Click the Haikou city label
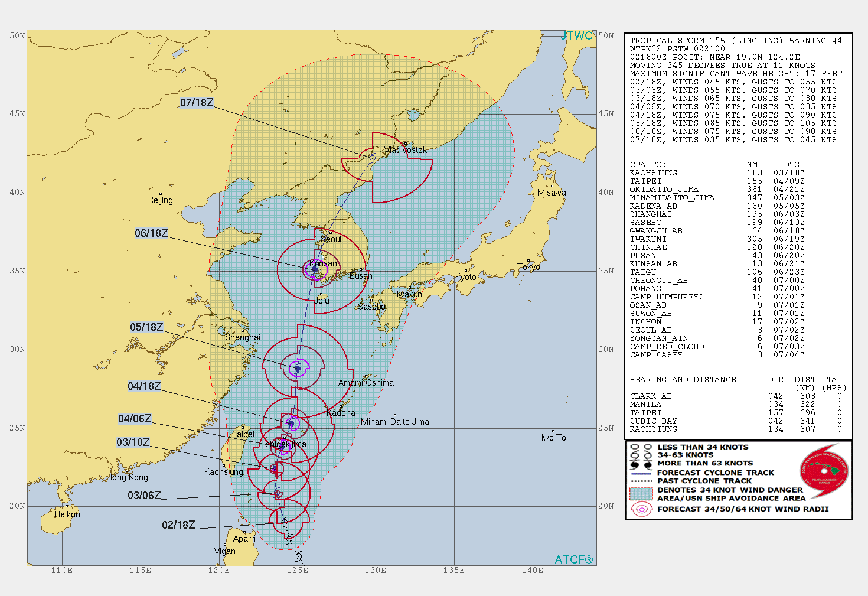Viewport: 868px width, 596px height. coord(67,514)
